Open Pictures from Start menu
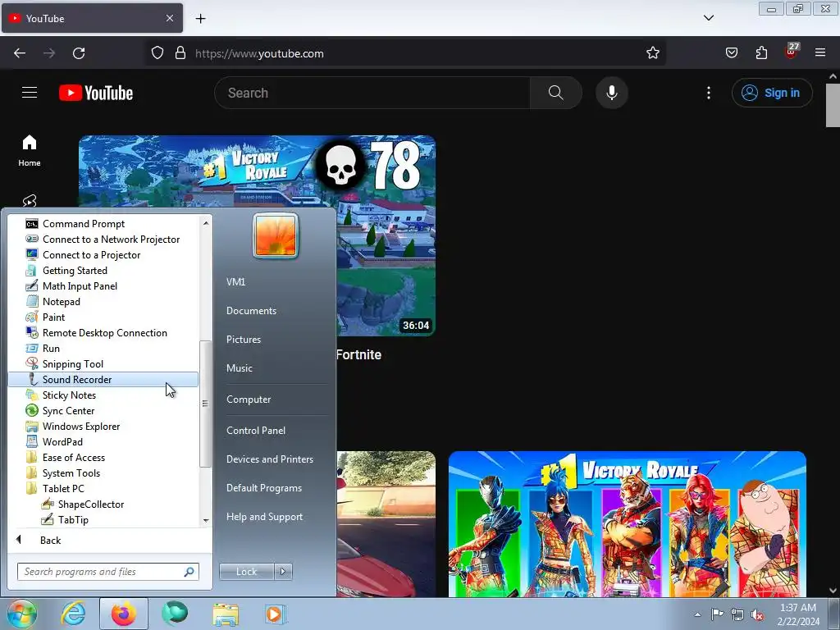This screenshot has height=630, width=840. click(243, 339)
